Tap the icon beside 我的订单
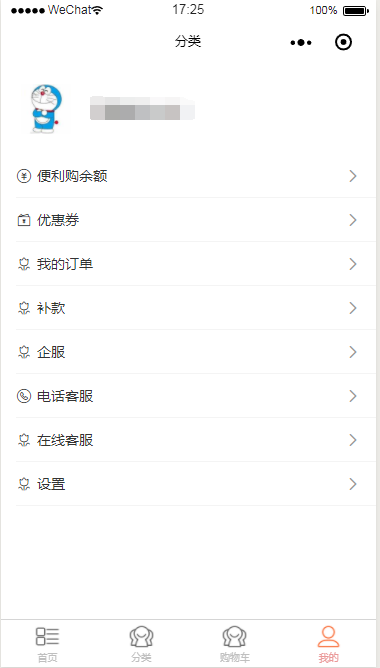The width and height of the screenshot is (380, 668). [23, 265]
